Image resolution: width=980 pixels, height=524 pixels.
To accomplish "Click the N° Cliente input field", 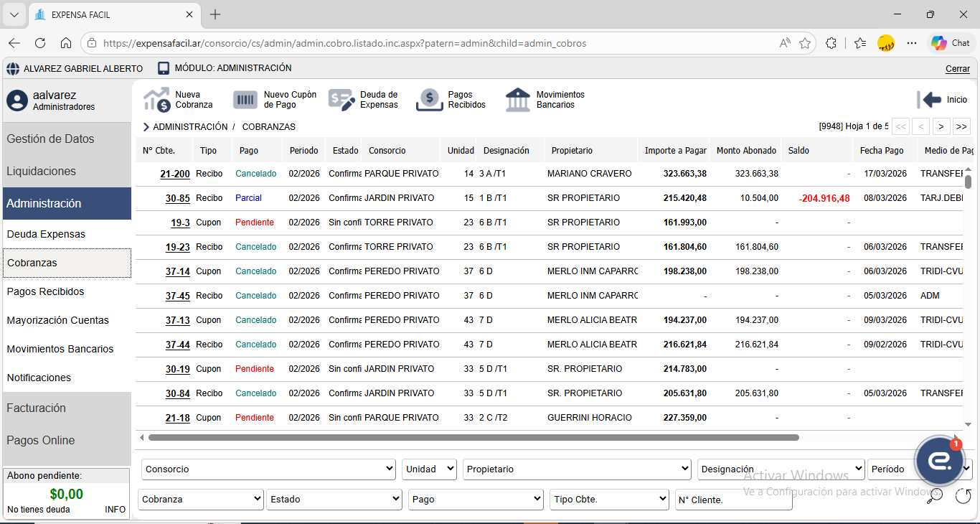I will [733, 500].
